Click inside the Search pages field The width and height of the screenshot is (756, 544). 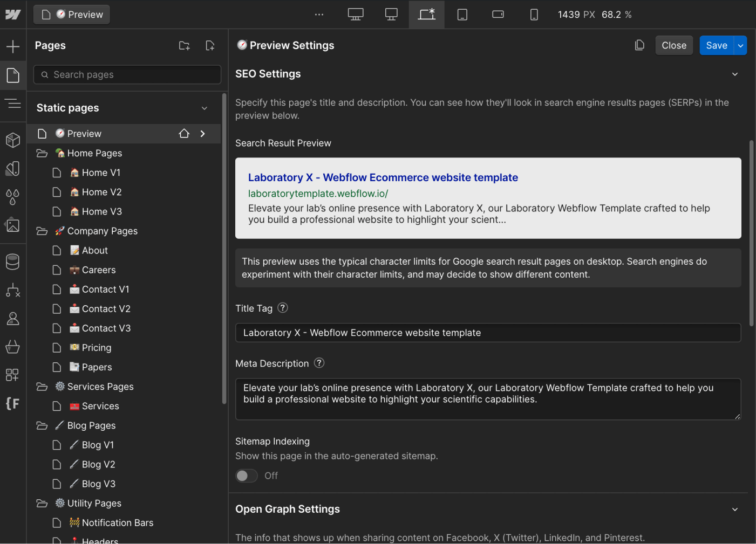[x=127, y=74]
